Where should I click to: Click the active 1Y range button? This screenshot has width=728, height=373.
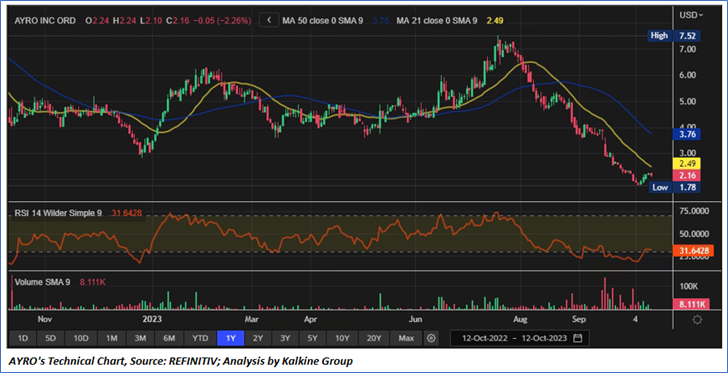tap(231, 338)
